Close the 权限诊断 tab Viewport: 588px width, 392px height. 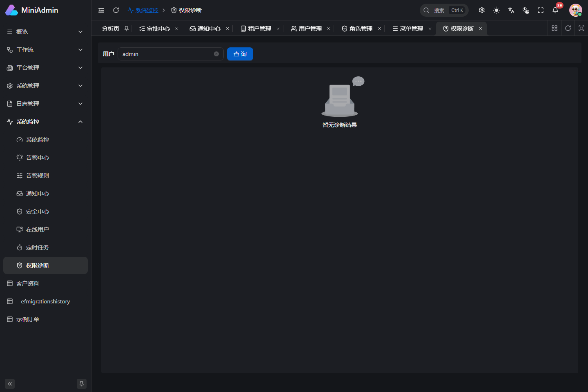[x=481, y=29]
